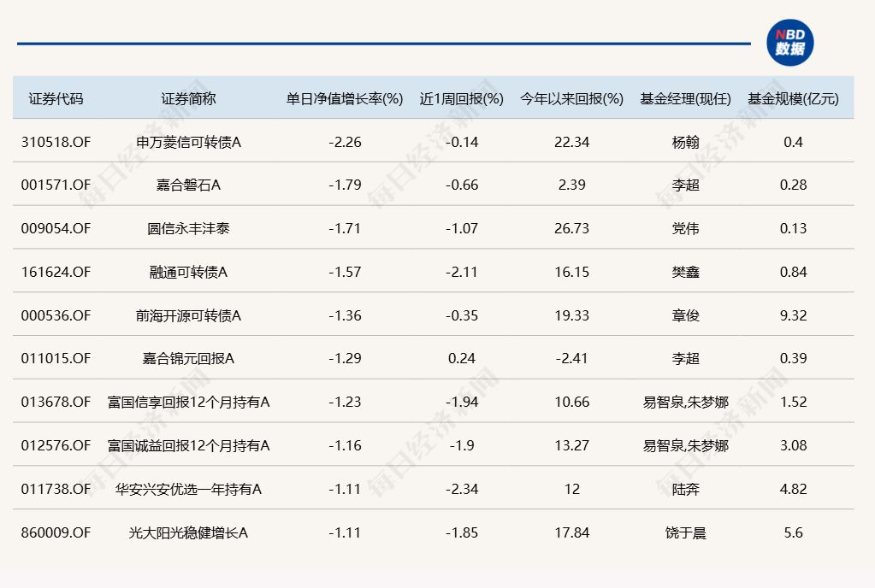The width and height of the screenshot is (875, 588).
Task: Select the 基金经理(现任) column header
Action: pyautogui.click(x=685, y=98)
